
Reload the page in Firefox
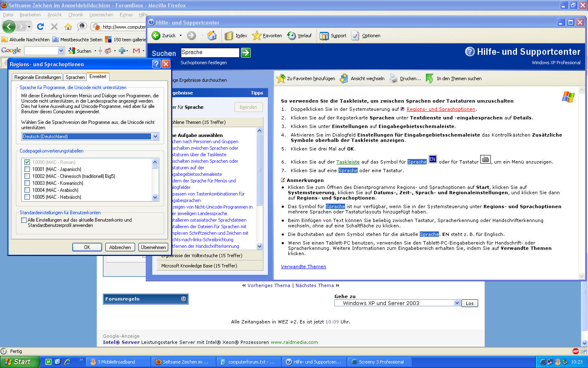(40, 27)
